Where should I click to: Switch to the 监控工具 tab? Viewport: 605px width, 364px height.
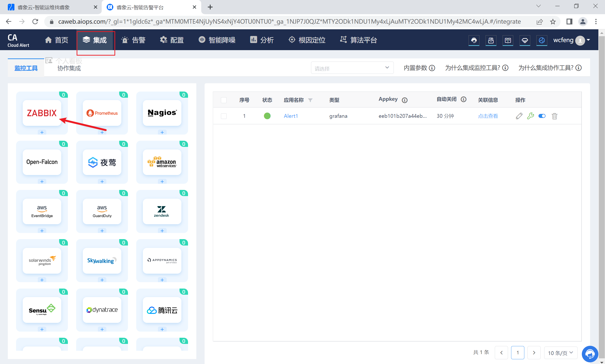(26, 68)
